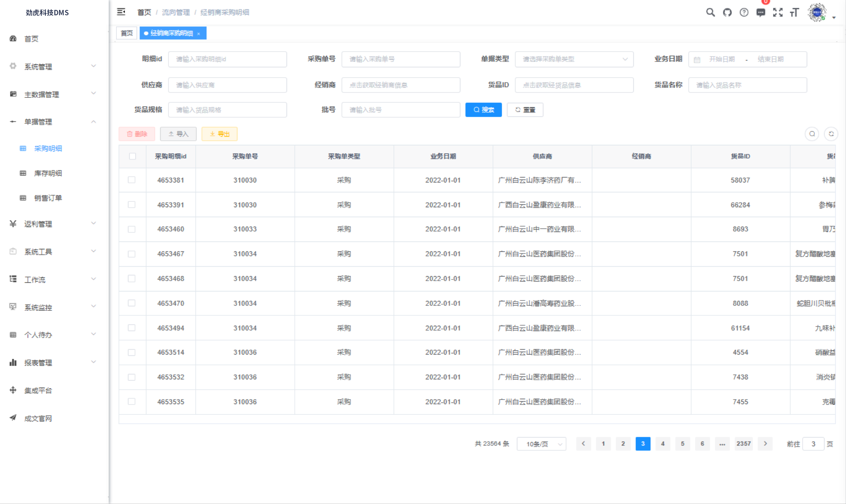
Task: Open the 10条/页 page size dropdown
Action: coord(542,444)
